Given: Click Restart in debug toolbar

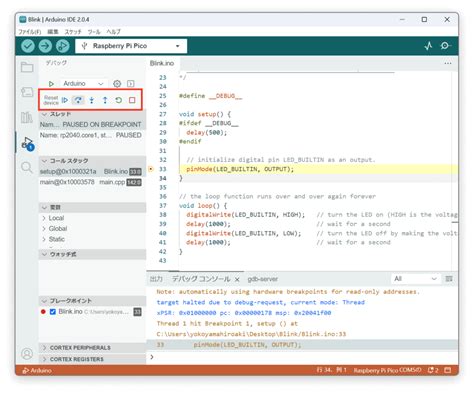Looking at the screenshot, I should click(119, 100).
